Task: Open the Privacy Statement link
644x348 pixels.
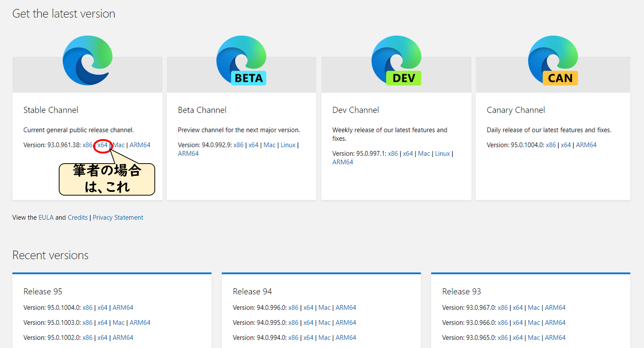Action: pos(118,217)
